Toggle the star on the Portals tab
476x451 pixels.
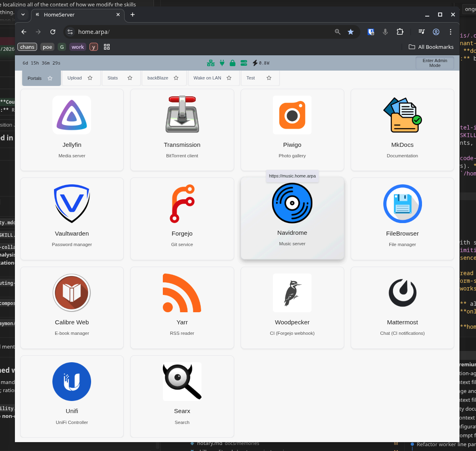pyautogui.click(x=50, y=78)
